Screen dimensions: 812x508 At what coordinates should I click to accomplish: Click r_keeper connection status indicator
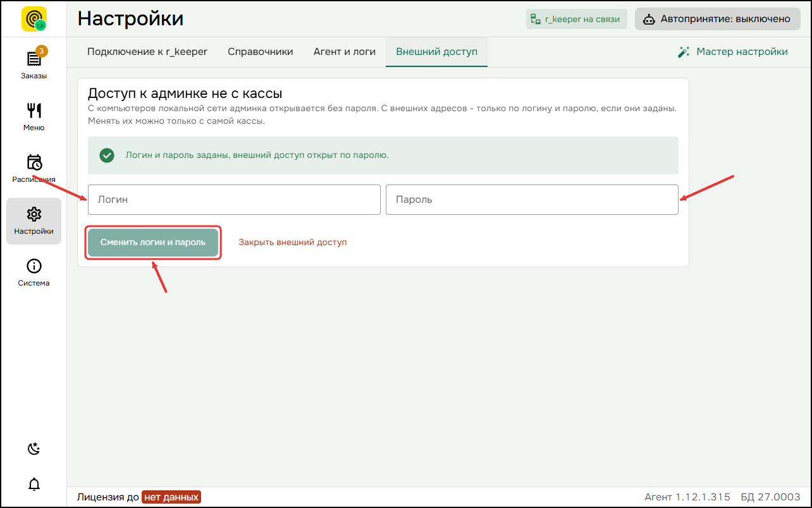coord(576,19)
